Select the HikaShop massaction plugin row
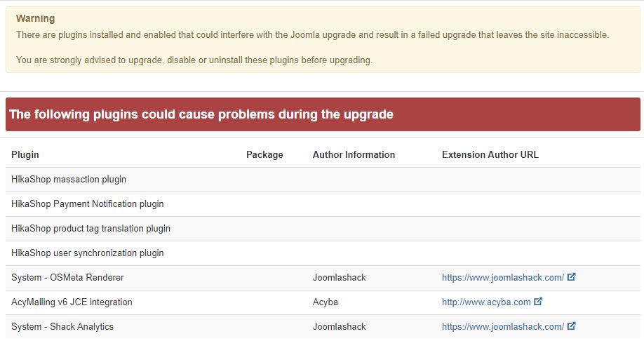This screenshot has height=348, width=644. tap(69, 180)
